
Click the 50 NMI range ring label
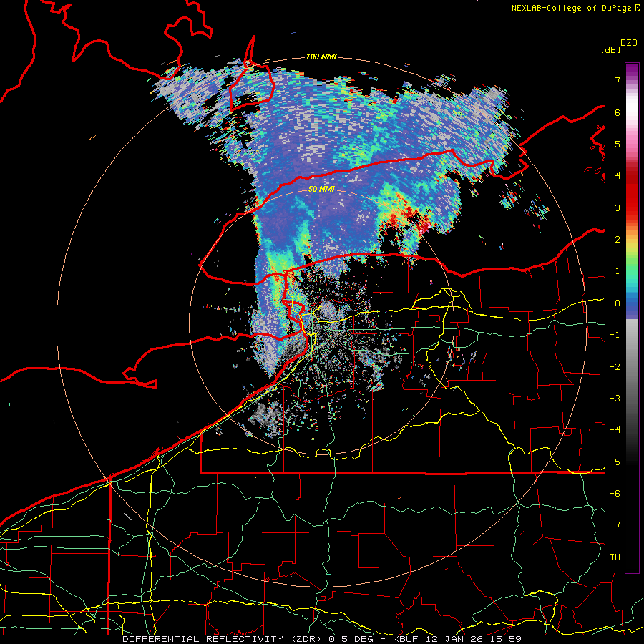(321, 190)
